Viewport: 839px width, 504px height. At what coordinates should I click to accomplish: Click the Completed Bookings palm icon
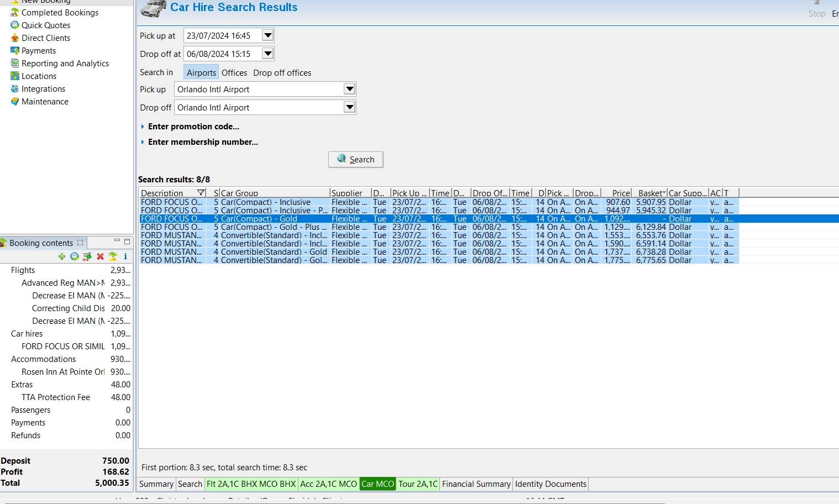[15, 12]
